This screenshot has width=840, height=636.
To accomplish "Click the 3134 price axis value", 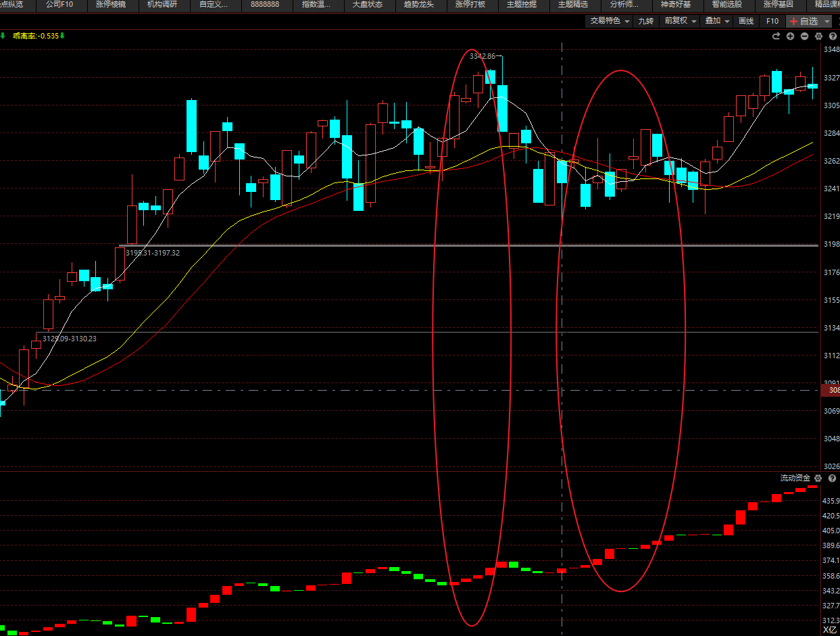I will 831,328.
